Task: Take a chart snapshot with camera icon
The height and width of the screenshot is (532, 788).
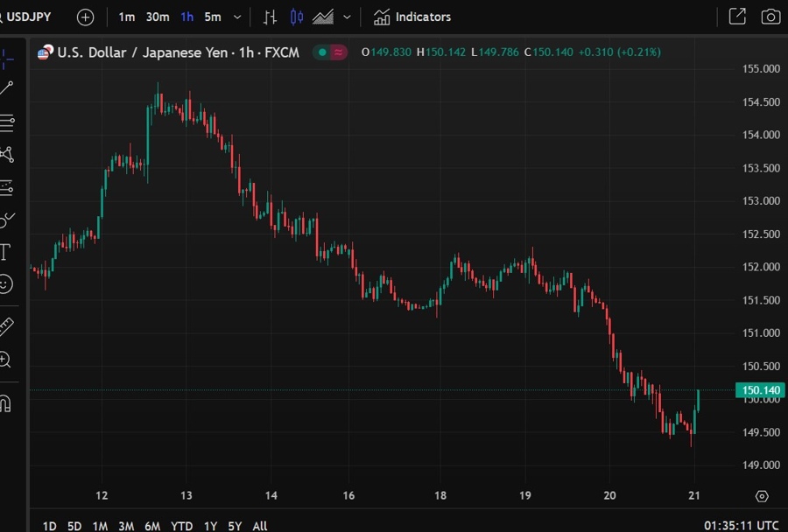Action: point(770,17)
